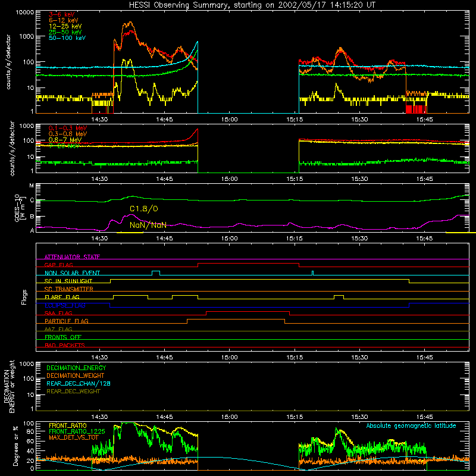This screenshot has width=476, height=476.
Task: Select the BAD_PACKETS flag label
Action: [x=65, y=345]
